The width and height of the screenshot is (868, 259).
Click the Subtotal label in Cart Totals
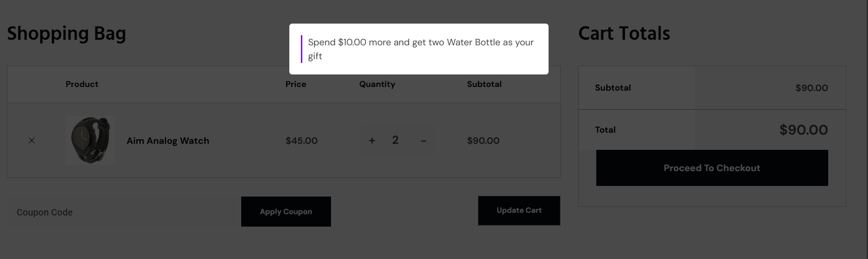pyautogui.click(x=613, y=88)
